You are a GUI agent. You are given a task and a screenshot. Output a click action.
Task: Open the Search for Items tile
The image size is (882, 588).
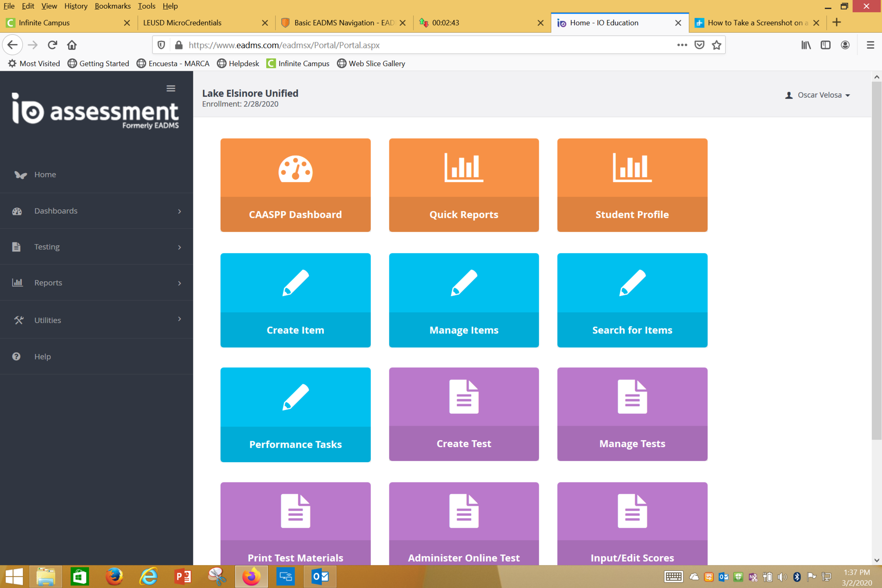[632, 300]
